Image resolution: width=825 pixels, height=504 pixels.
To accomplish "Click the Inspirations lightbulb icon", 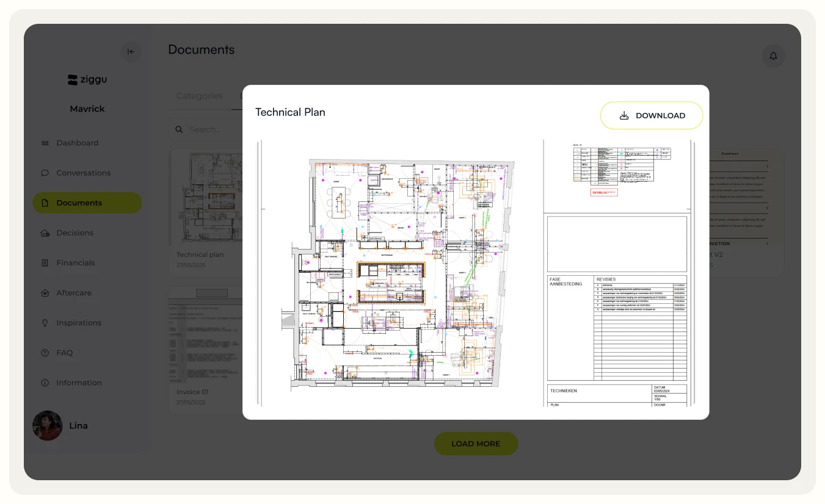I will point(45,322).
